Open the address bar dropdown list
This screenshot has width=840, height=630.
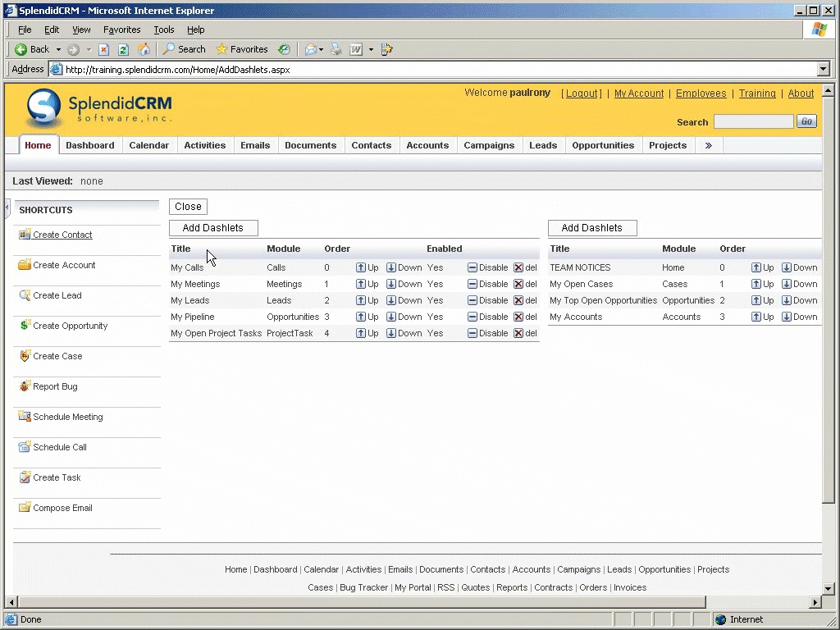823,70
